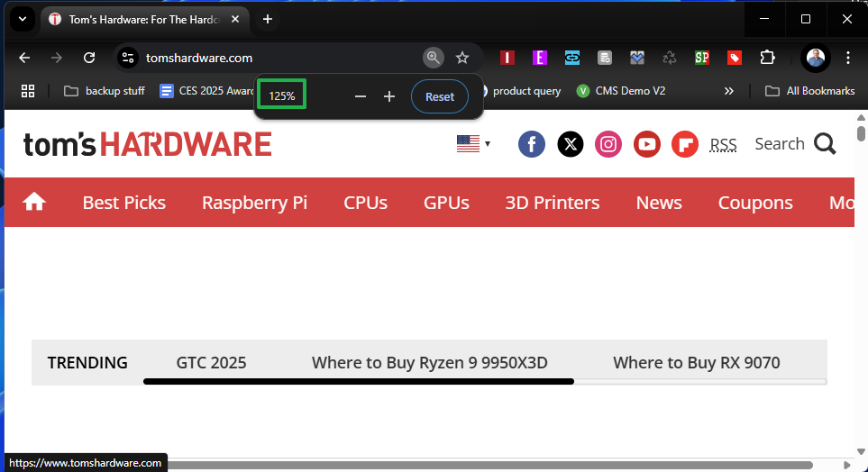This screenshot has width=868, height=472.
Task: Open the Chrome extensions puzzle icon
Action: point(767,58)
